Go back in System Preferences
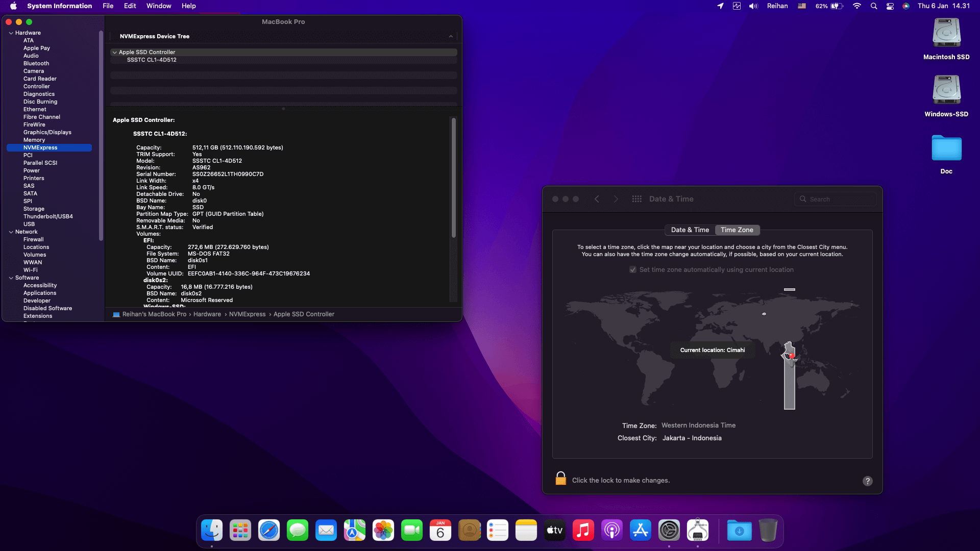 [597, 199]
